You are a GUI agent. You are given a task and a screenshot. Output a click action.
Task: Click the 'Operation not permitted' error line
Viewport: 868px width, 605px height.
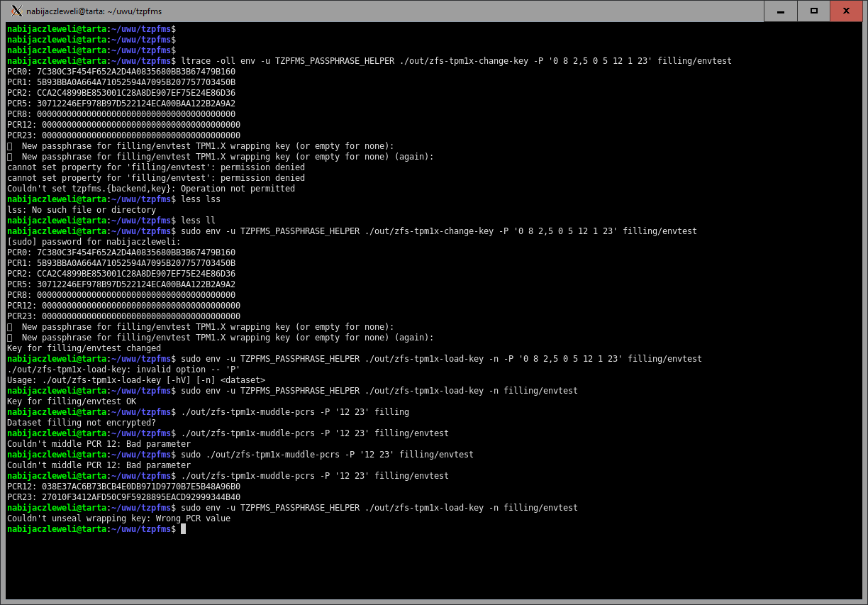150,189
